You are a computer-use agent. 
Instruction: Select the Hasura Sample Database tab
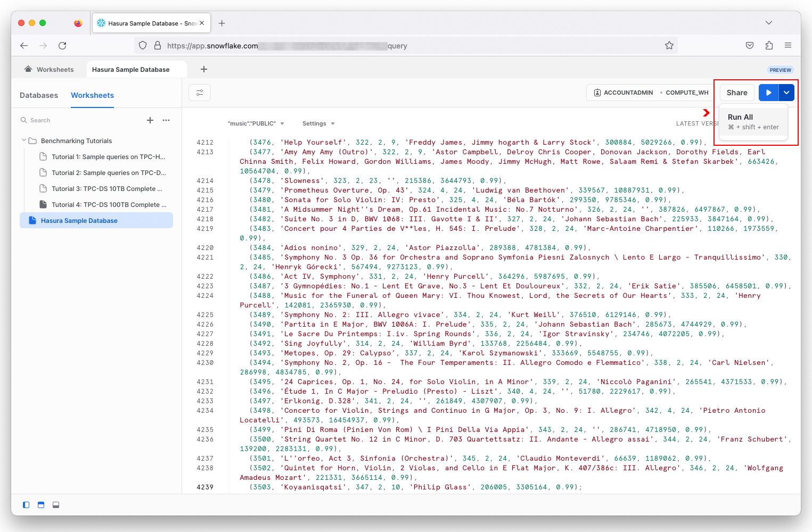coord(130,69)
